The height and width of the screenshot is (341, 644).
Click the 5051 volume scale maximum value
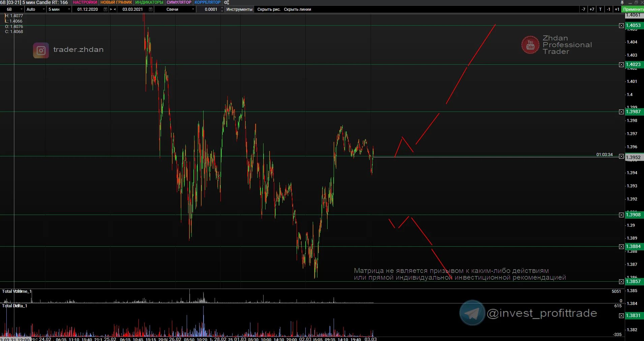coord(616,291)
